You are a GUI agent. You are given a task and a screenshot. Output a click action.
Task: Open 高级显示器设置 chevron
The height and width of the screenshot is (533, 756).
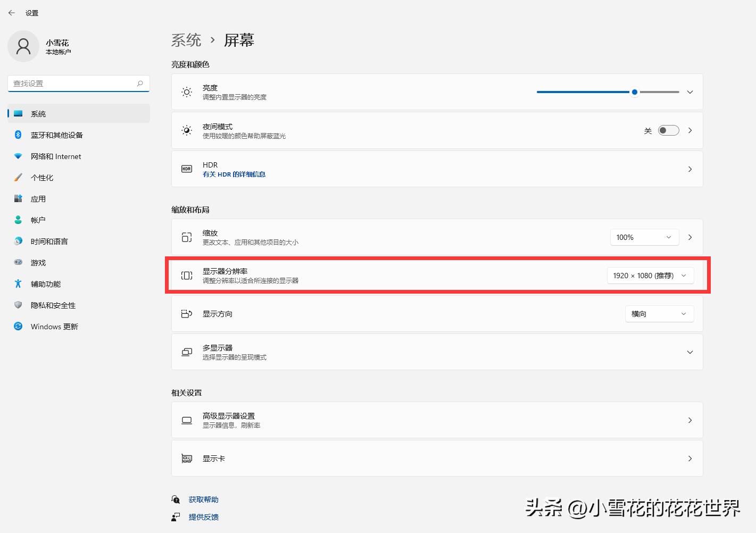coord(690,420)
